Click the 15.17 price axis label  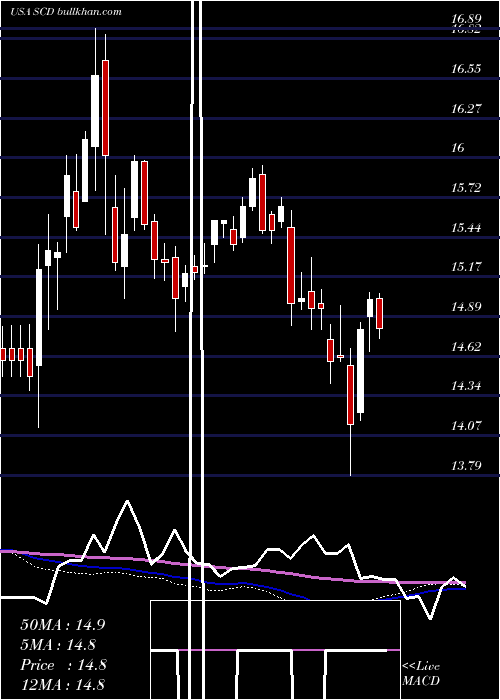466,267
